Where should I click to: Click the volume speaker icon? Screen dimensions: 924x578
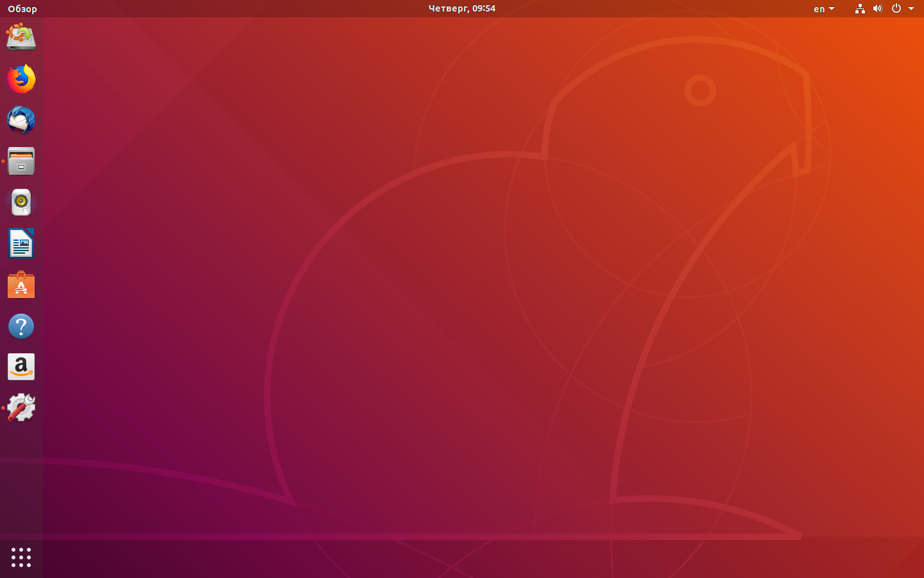(878, 9)
